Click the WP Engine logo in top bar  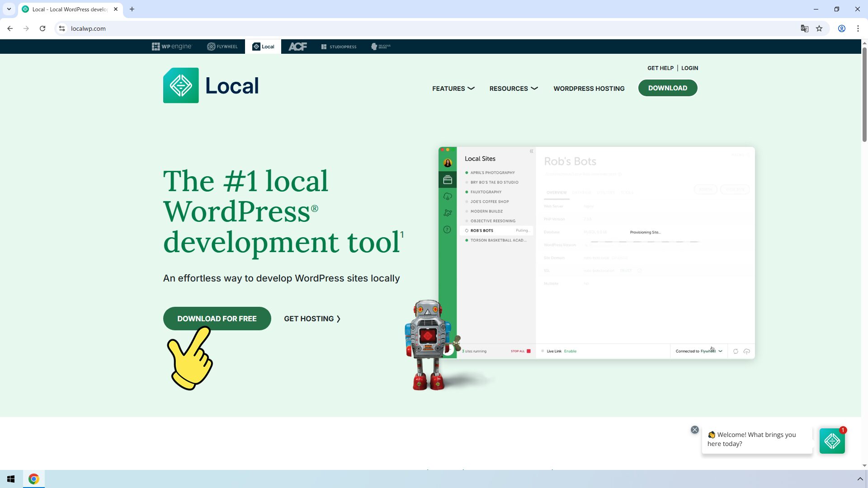click(x=172, y=47)
